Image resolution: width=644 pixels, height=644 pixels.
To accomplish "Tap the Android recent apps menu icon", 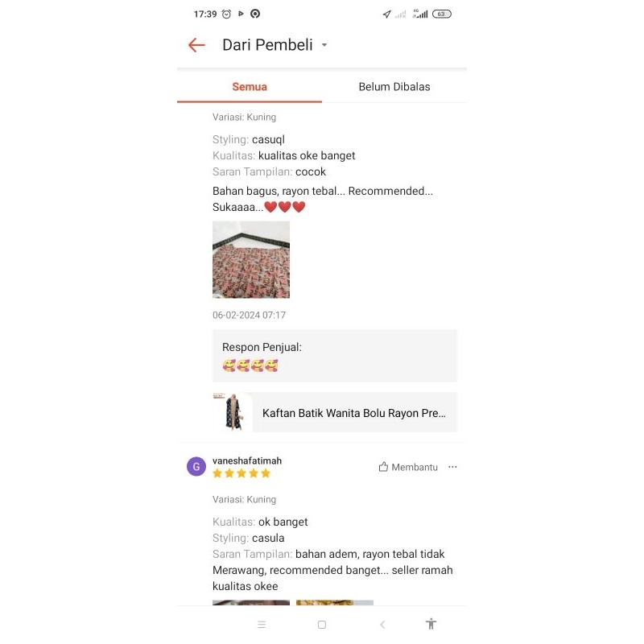I will [262, 625].
